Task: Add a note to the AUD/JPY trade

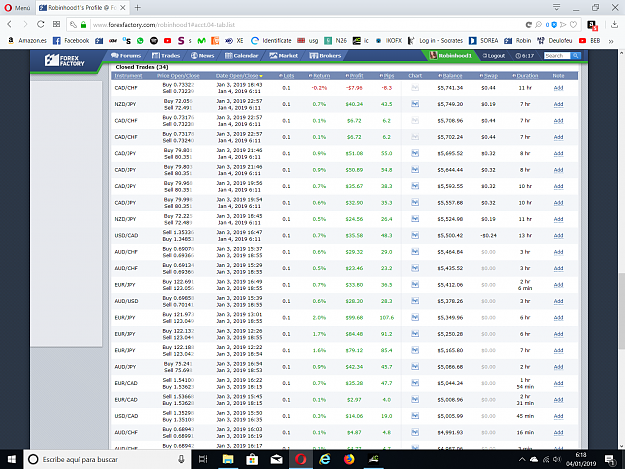Action: (x=558, y=367)
